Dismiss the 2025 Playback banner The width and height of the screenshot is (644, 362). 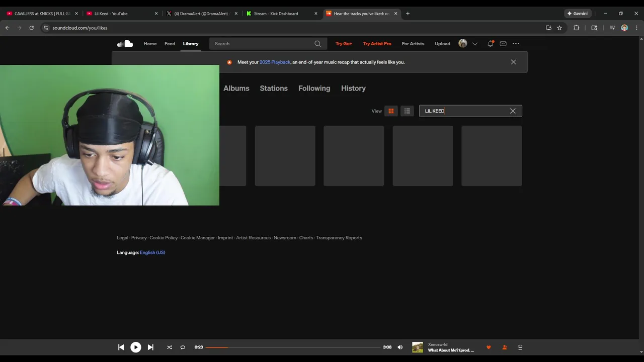click(x=513, y=62)
